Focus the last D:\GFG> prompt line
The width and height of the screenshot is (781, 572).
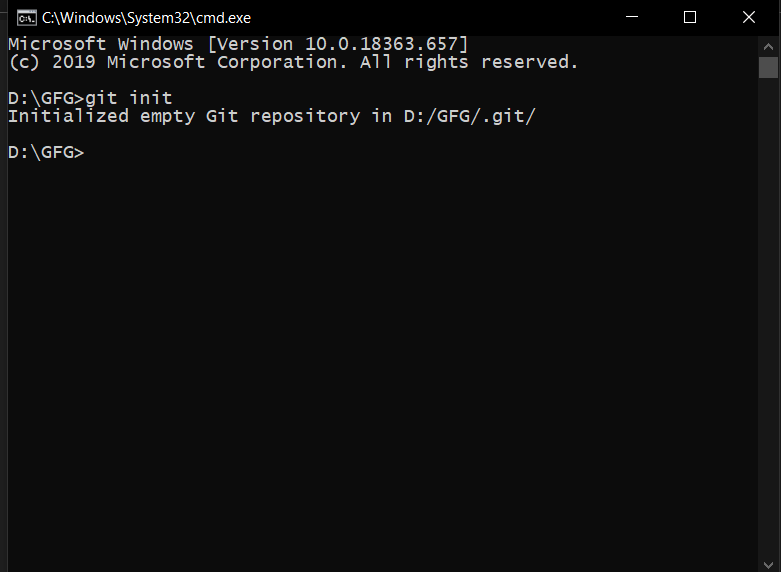[46, 153]
